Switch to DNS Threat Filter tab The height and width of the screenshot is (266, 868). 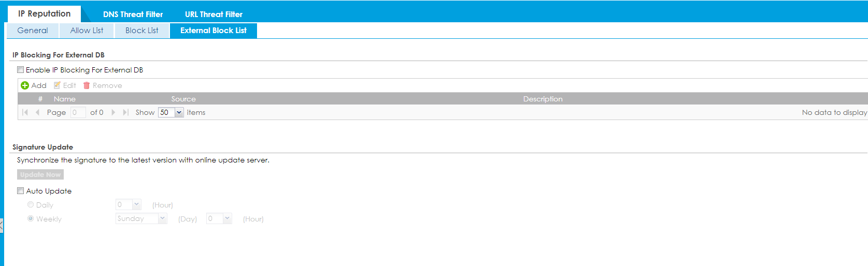(x=133, y=14)
